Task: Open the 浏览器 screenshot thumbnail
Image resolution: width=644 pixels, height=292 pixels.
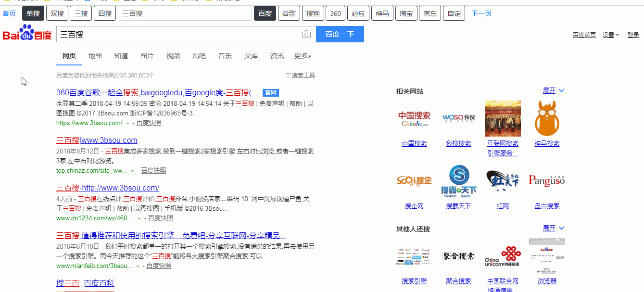Action: tap(547, 256)
